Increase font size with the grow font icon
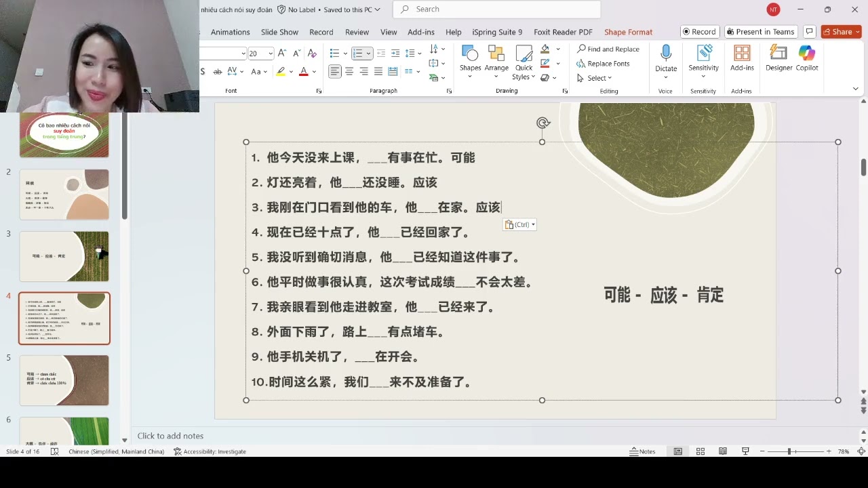 click(282, 54)
